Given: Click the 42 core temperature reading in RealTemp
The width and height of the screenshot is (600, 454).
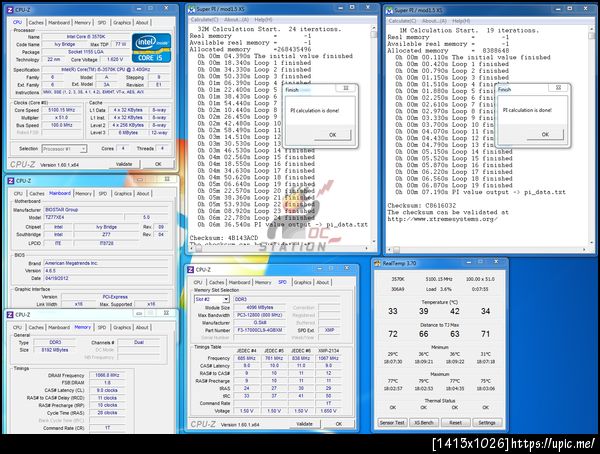Looking at the screenshot, I should tap(455, 311).
